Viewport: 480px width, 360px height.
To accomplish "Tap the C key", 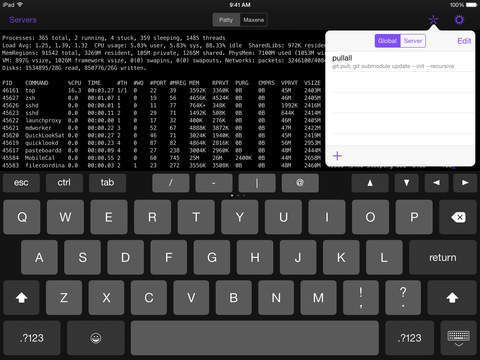I will 149,298.
